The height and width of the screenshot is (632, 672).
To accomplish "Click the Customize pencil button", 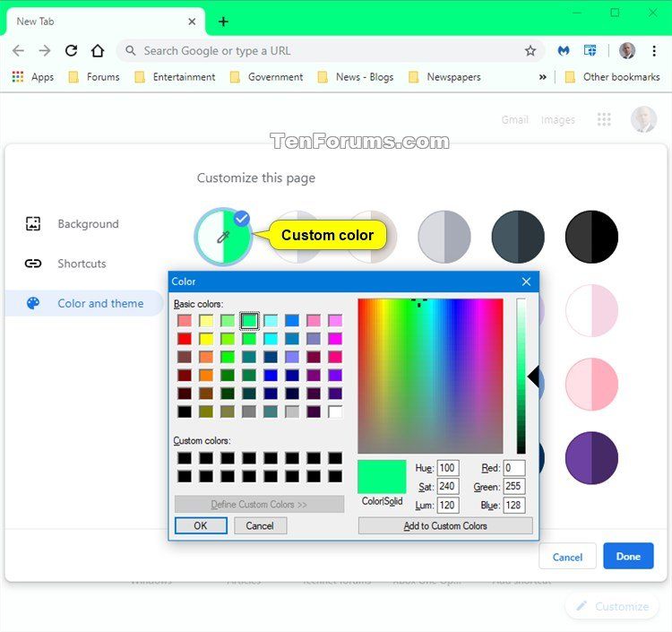I will tap(612, 606).
